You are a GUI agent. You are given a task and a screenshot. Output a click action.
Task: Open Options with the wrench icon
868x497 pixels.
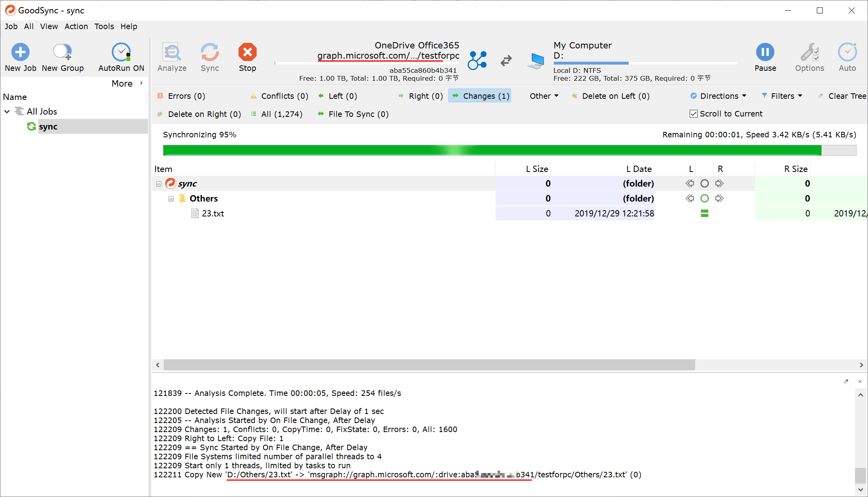809,52
